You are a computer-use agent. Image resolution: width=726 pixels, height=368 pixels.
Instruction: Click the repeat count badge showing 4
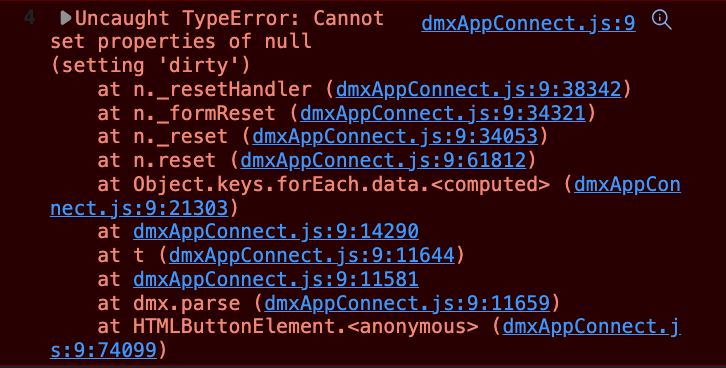(30, 18)
